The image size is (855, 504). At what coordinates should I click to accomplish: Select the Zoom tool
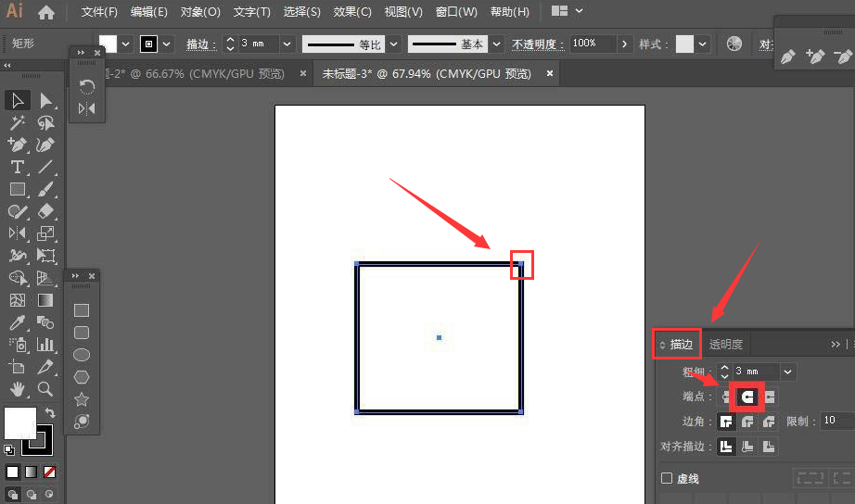45,389
